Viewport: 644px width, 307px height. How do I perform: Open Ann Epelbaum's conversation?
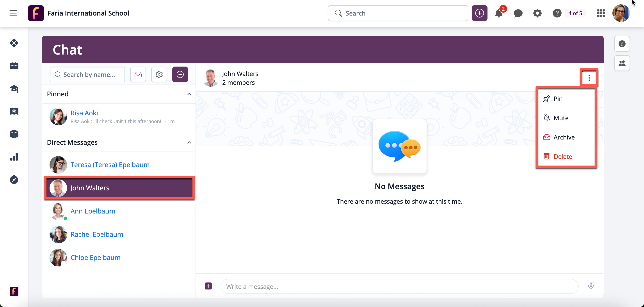pos(93,211)
